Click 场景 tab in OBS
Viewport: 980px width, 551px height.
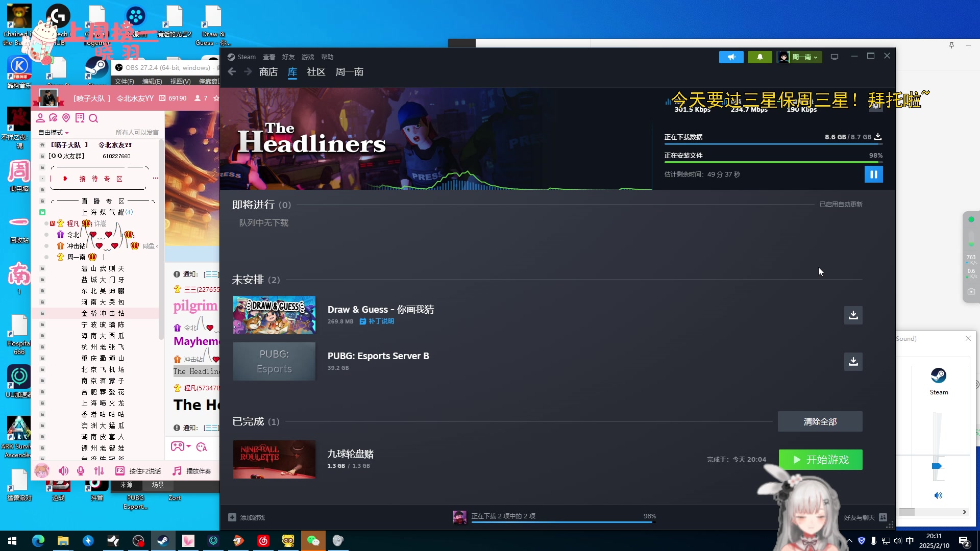coord(158,485)
